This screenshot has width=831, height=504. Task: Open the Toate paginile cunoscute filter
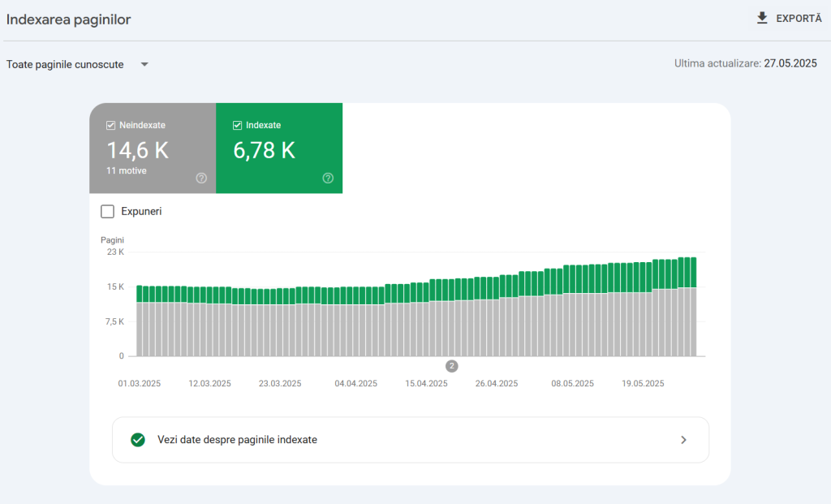pyautogui.click(x=66, y=65)
